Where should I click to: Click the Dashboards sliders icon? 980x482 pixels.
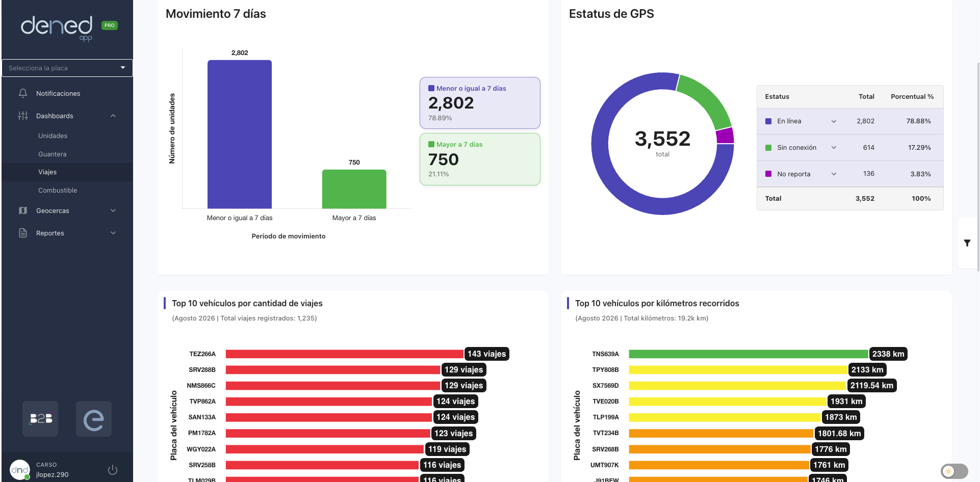tap(23, 116)
